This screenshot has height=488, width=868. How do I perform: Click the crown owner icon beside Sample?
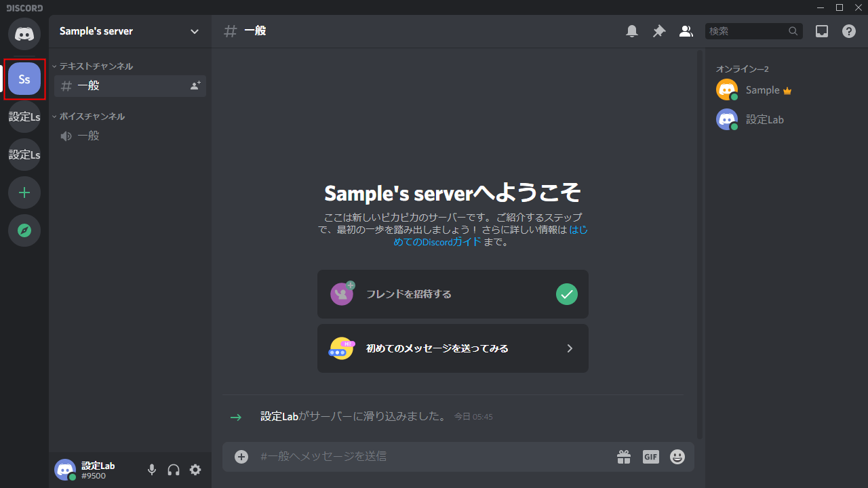coord(787,91)
